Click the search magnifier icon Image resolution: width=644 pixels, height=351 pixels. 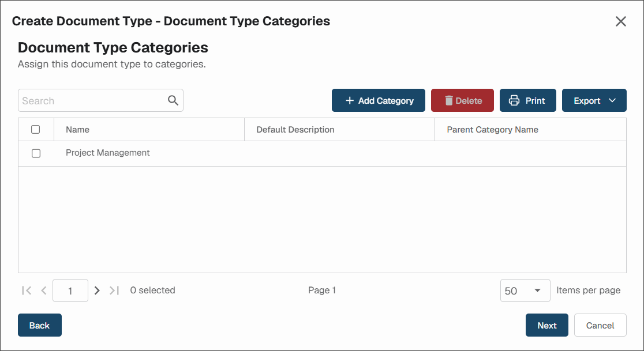click(173, 100)
